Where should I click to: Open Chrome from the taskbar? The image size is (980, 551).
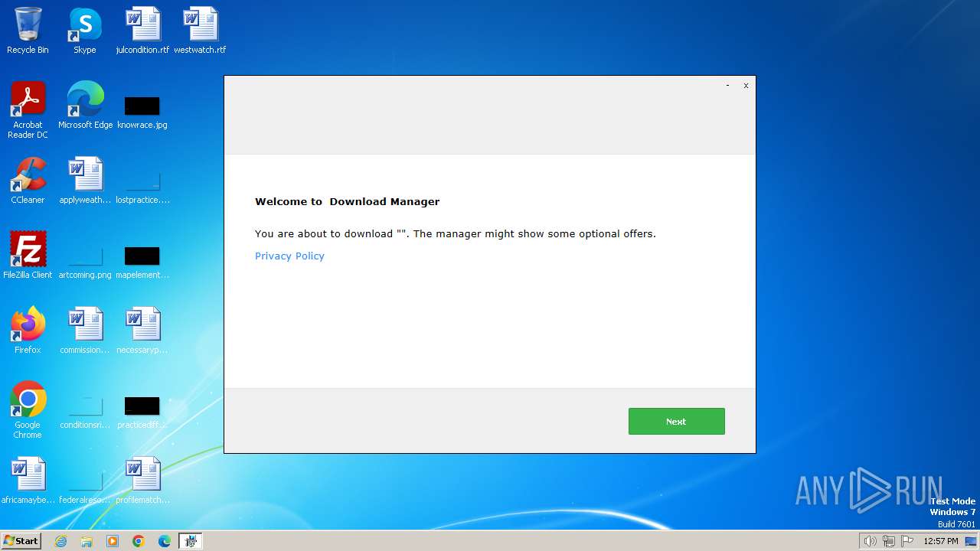click(139, 541)
